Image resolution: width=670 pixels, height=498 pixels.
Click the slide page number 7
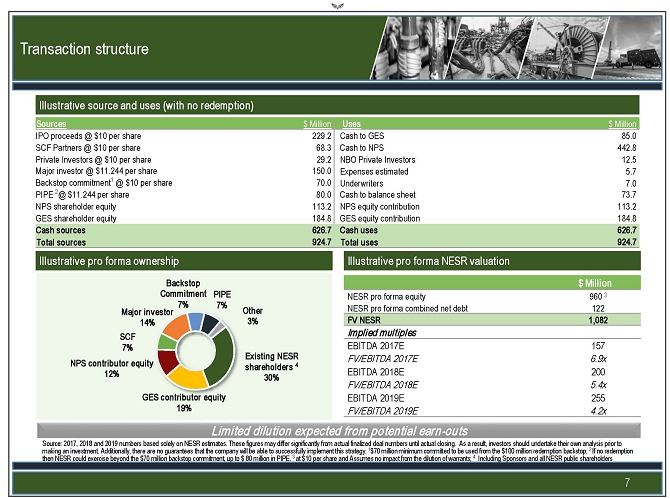point(627,483)
